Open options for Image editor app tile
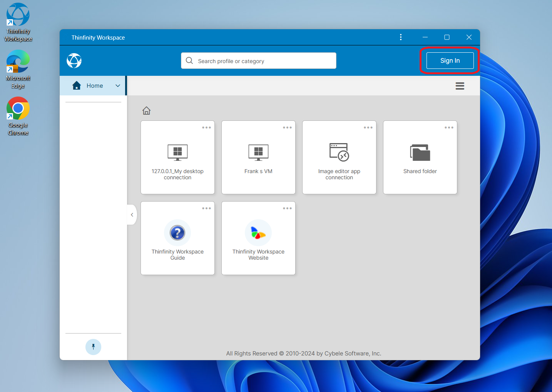The image size is (552, 392). (368, 128)
